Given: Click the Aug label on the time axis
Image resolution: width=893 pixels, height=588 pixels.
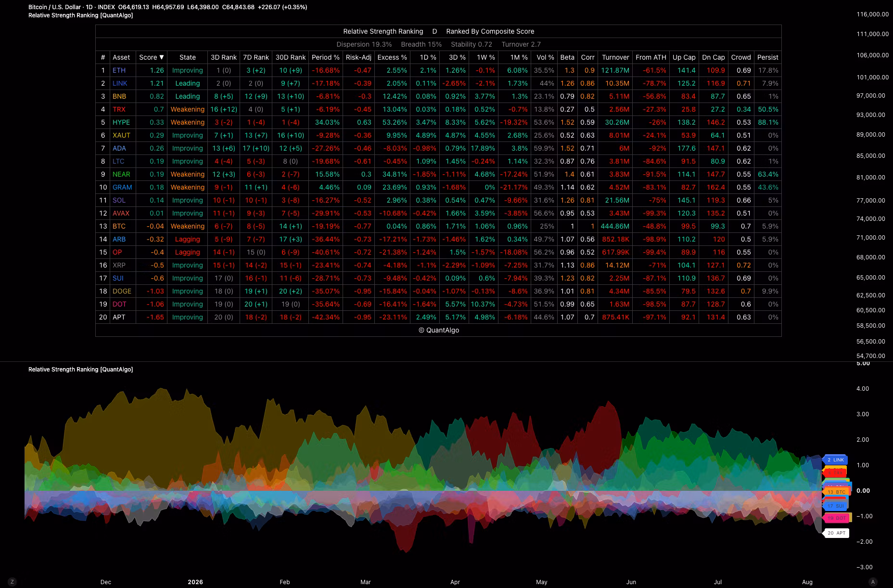Looking at the screenshot, I should point(807,582).
